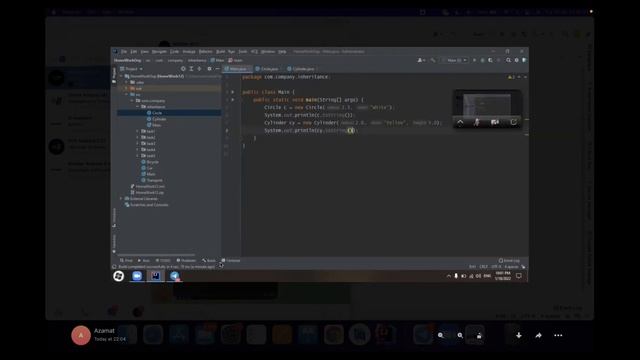Select Main class under inheritance package

[x=154, y=125]
